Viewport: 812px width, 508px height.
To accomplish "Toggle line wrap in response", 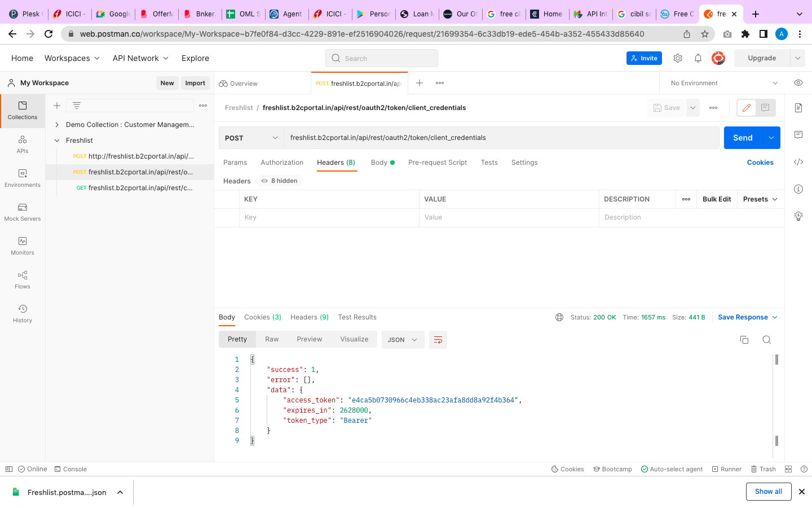I will [438, 340].
